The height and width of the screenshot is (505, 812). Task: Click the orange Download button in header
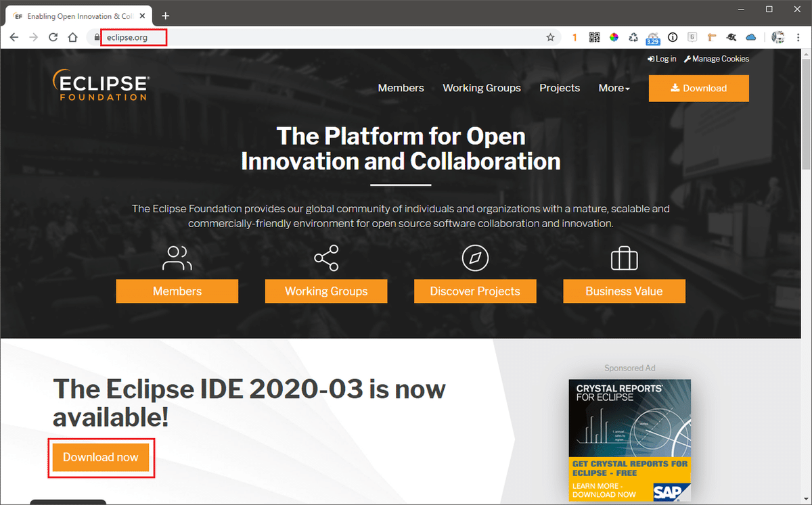[698, 88]
